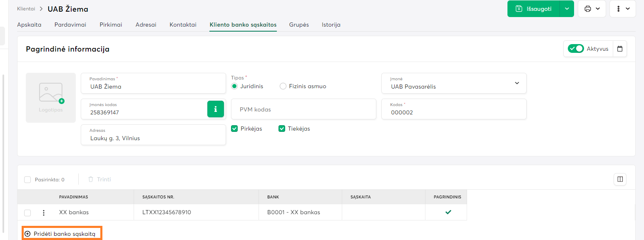Open the three-dot more options menu

pyautogui.click(x=622, y=9)
